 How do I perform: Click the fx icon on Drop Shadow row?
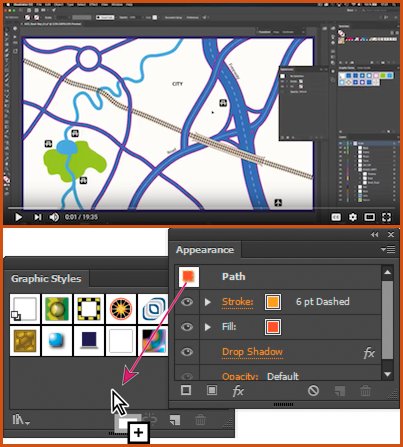point(369,353)
